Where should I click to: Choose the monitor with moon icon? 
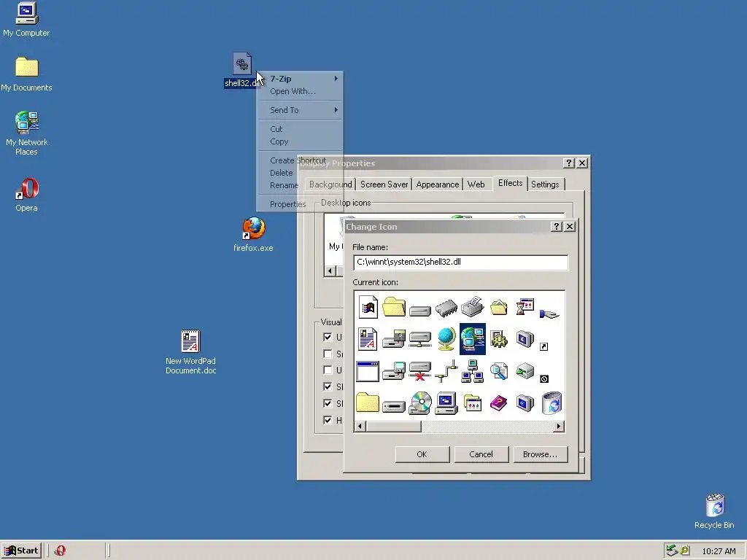525,339
